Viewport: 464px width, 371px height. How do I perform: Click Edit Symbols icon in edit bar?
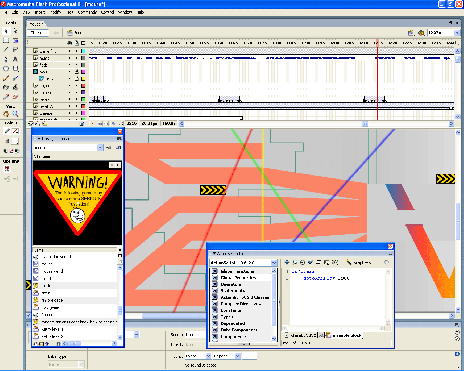421,33
